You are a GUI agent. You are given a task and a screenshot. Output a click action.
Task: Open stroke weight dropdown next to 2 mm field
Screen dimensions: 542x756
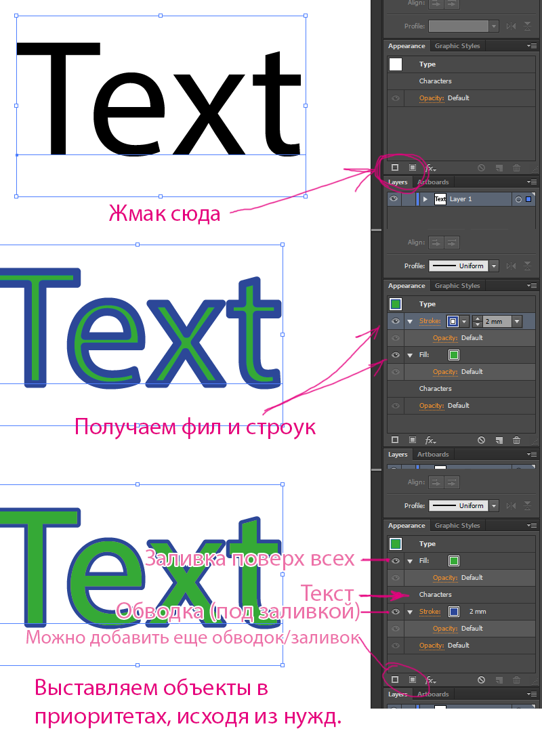pos(517,321)
